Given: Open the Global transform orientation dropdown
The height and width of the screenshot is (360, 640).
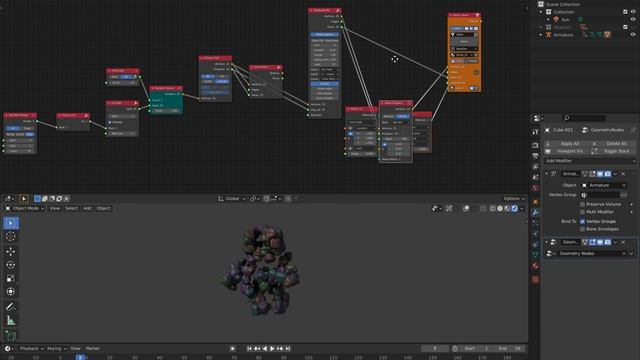Looking at the screenshot, I should point(231,199).
